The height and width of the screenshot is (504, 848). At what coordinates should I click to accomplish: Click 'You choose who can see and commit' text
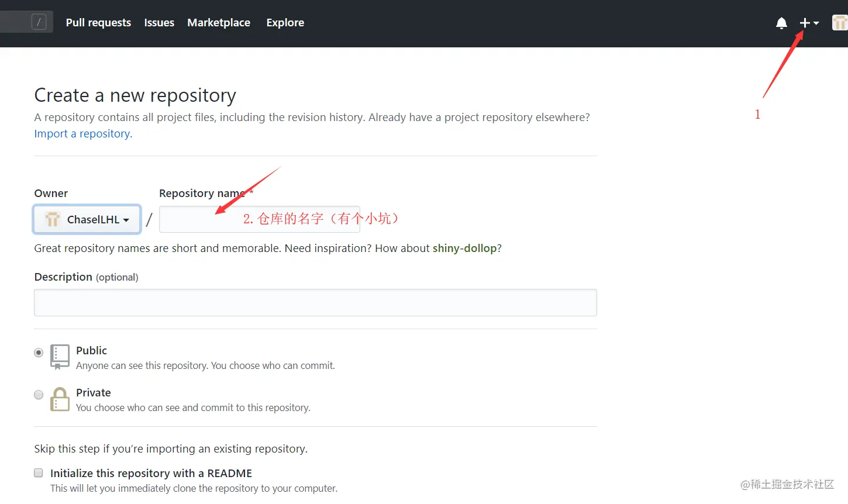[193, 408]
